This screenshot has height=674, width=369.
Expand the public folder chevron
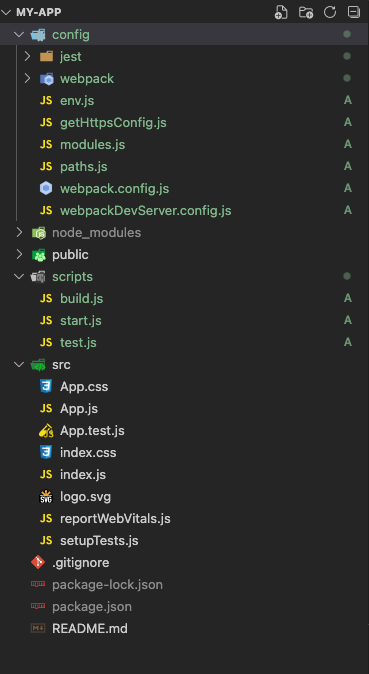click(x=19, y=254)
